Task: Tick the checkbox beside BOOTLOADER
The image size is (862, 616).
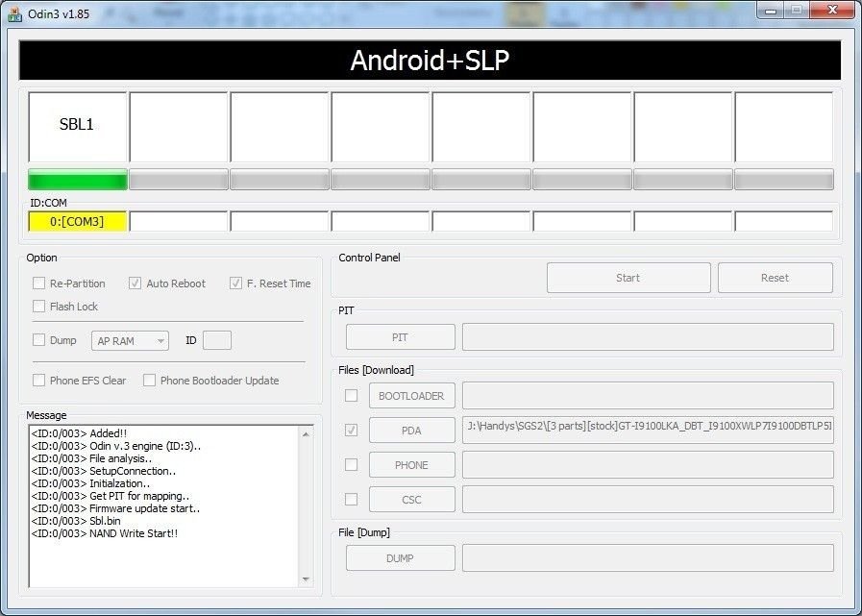Action: (351, 395)
